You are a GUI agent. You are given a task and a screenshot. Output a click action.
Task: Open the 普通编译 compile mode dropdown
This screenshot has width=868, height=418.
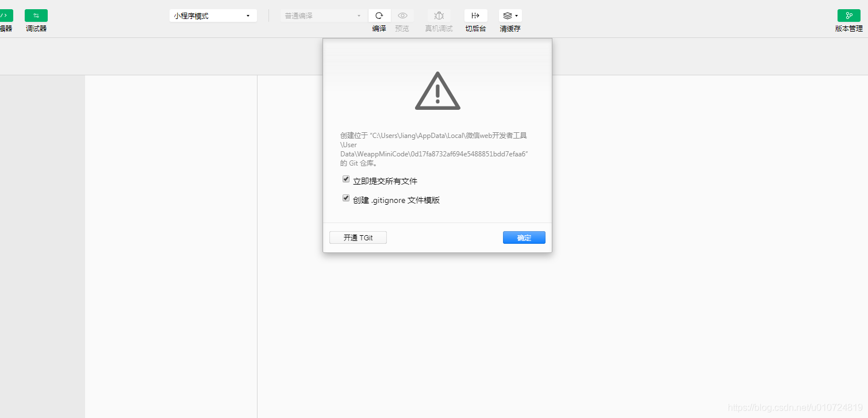tap(324, 16)
